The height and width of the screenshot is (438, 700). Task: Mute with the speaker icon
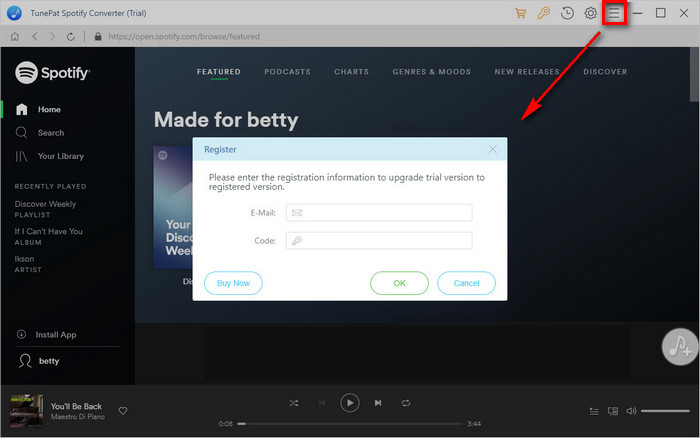pyautogui.click(x=631, y=411)
